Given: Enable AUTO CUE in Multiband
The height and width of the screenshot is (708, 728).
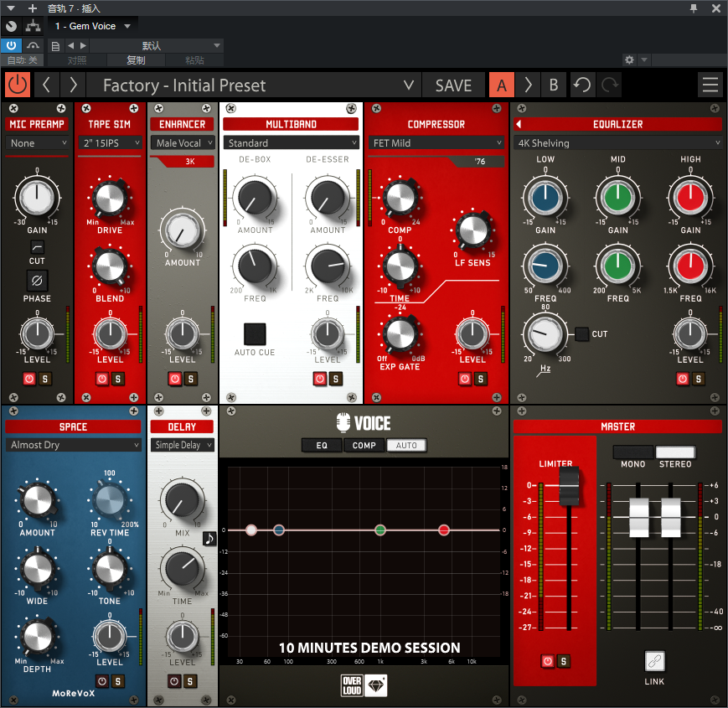Looking at the screenshot, I should (x=255, y=333).
